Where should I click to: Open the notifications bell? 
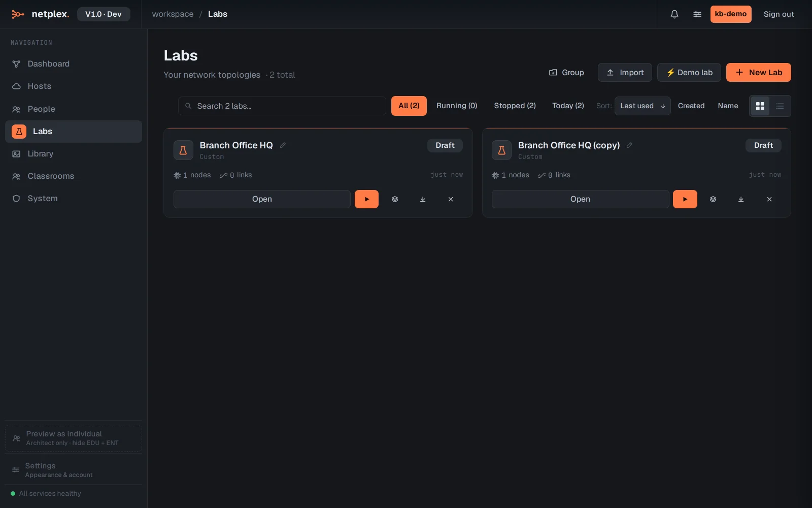point(674,14)
